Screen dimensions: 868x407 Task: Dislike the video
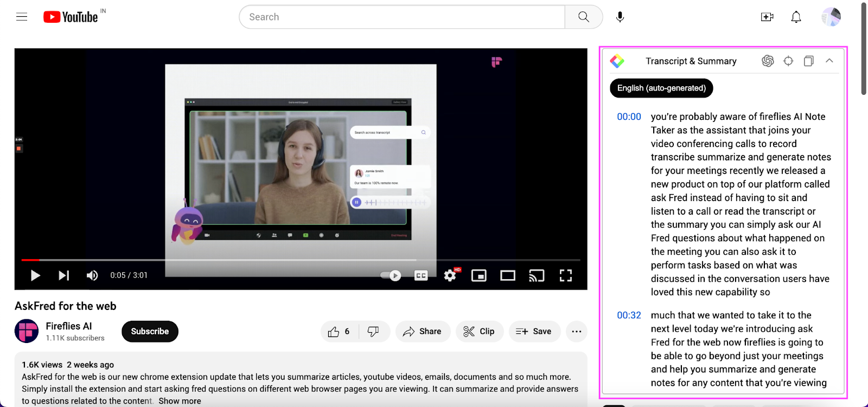click(374, 331)
